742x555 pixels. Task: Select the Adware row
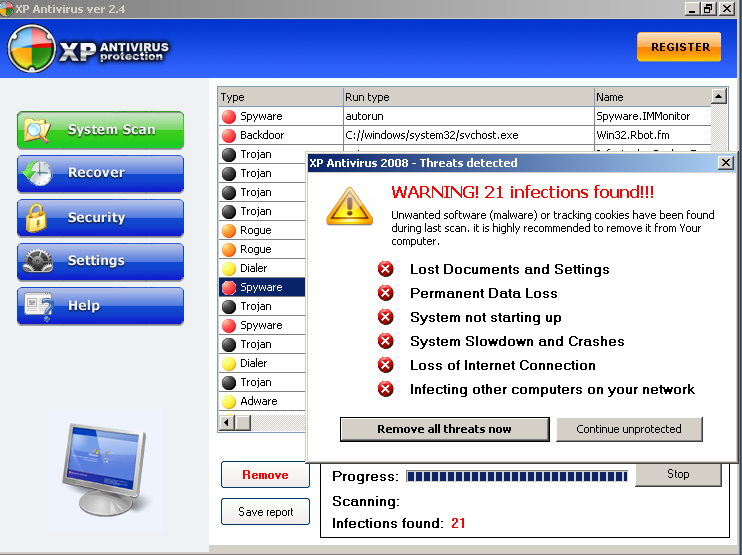pos(262,401)
